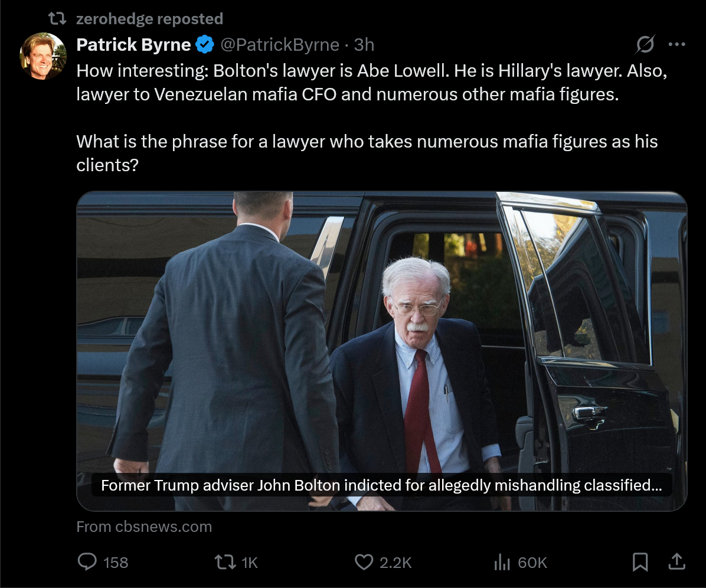Click the share upload arrow icon
The image size is (706, 588).
pyautogui.click(x=676, y=561)
